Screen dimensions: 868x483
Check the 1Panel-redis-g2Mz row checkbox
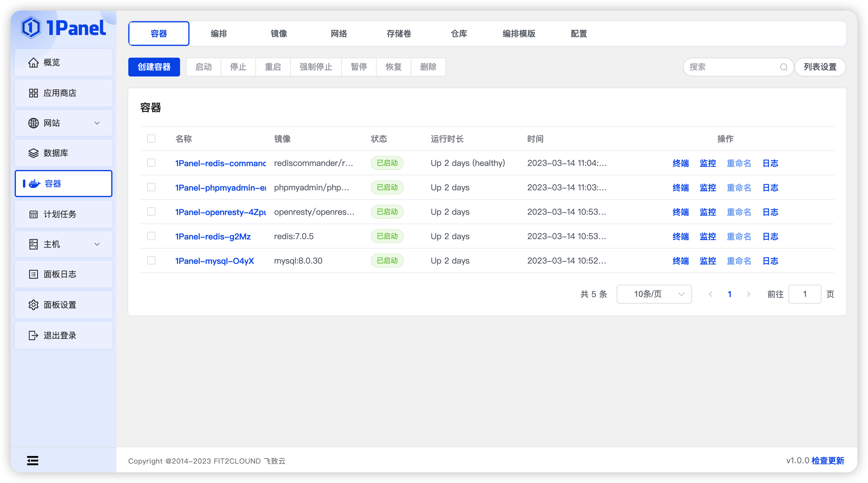151,236
